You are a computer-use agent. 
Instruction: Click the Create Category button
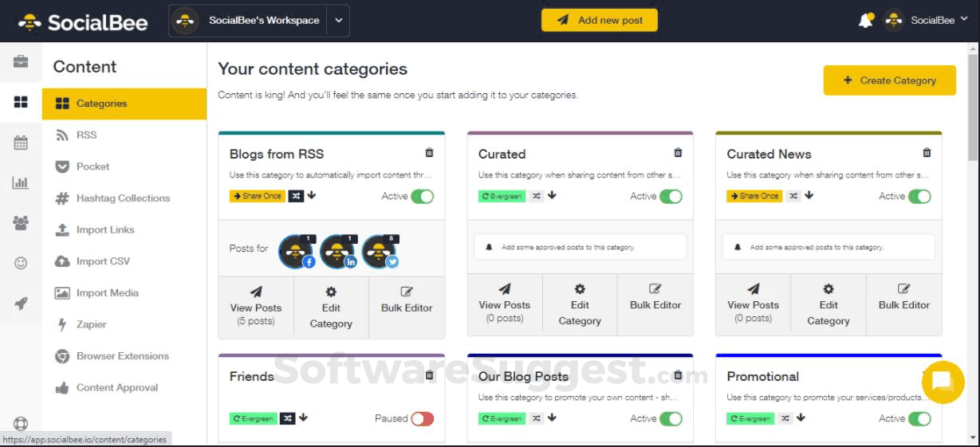point(889,80)
